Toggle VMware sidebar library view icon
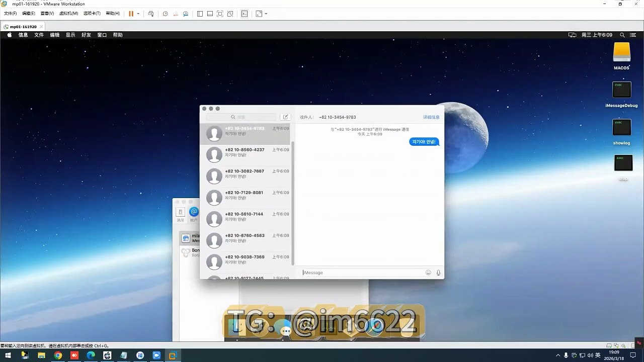 click(200, 14)
